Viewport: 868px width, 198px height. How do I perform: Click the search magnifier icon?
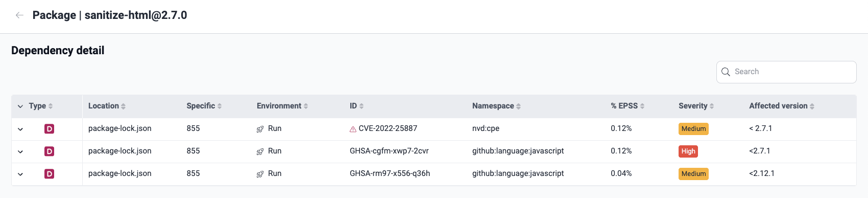tap(726, 72)
